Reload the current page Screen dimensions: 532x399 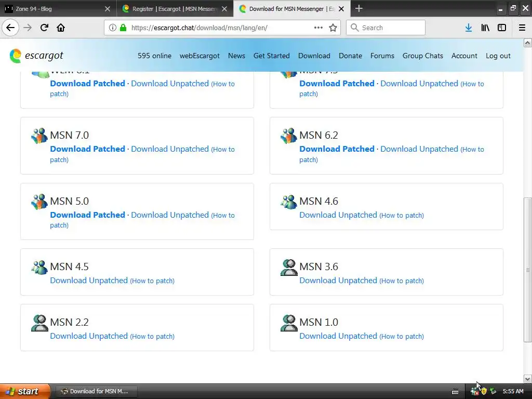tap(44, 28)
